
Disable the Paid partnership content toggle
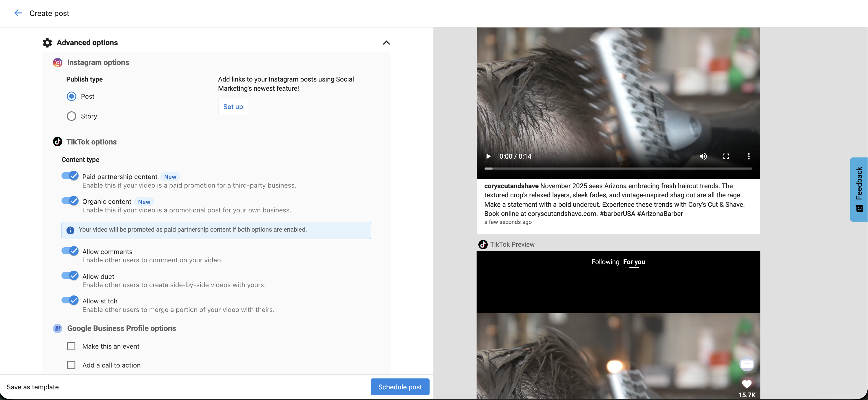(x=69, y=175)
